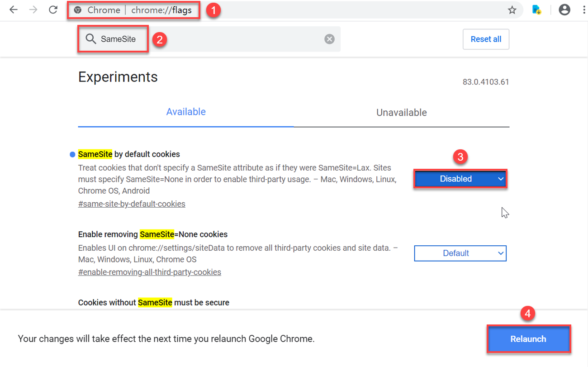Open the Default dropdown for removing SameSite=None cookies

coord(460,253)
